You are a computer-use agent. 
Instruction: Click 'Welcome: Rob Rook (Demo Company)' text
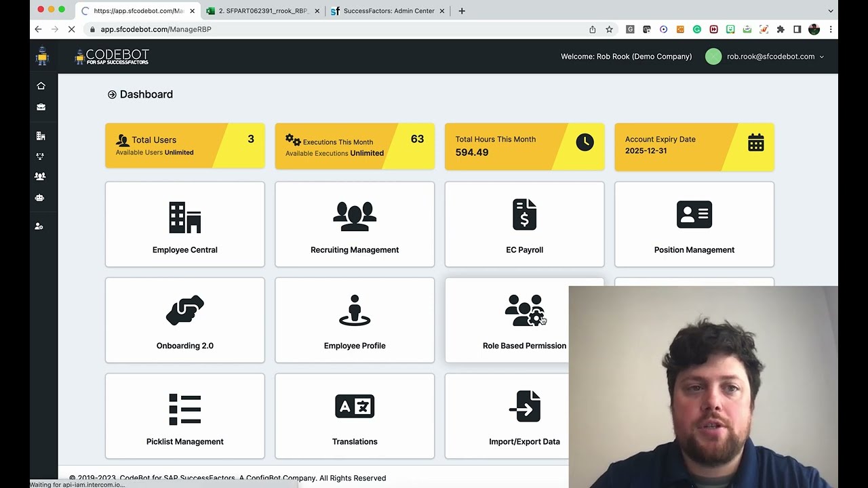[x=626, y=57]
